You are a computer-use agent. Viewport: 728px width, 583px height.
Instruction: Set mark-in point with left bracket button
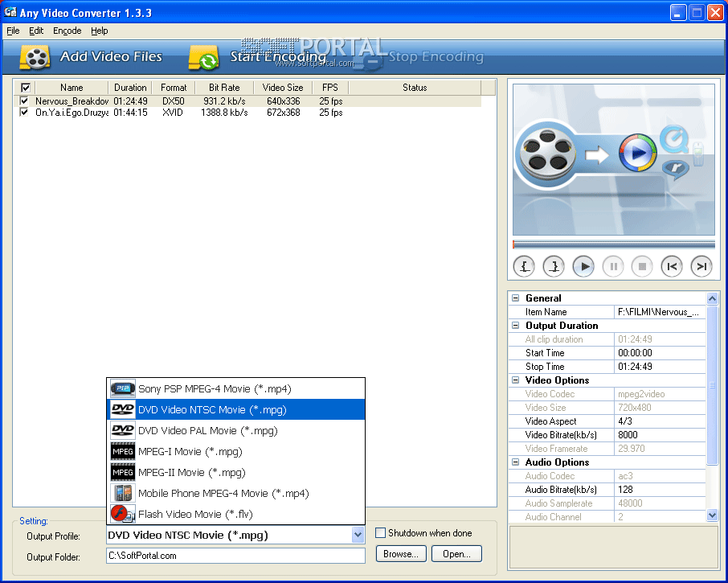tap(524, 267)
